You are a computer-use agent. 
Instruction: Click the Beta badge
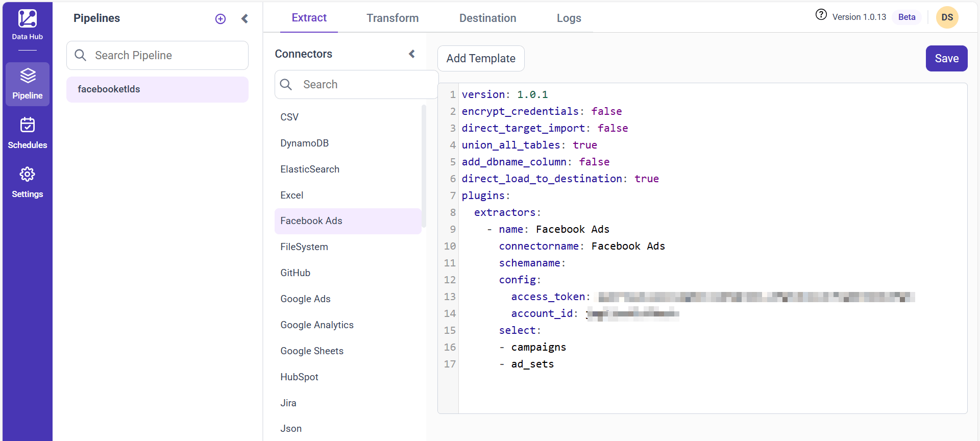[x=906, y=17]
